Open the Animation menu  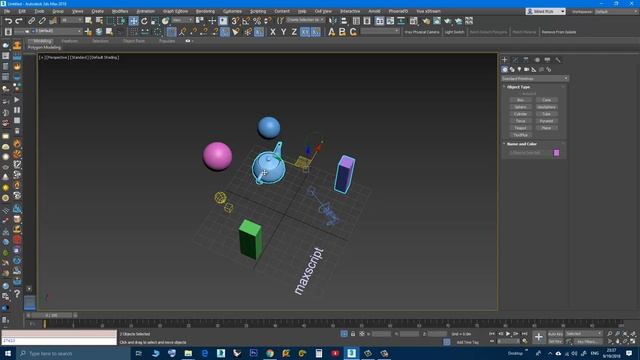[x=145, y=11]
